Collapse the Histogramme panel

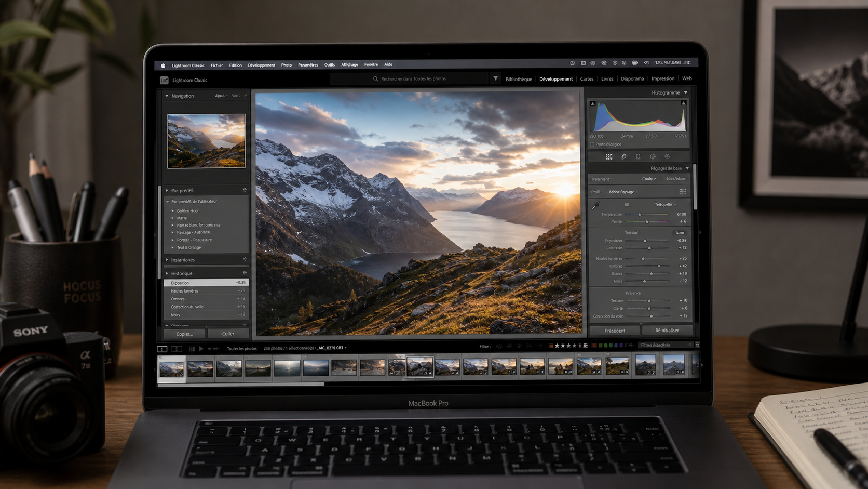pyautogui.click(x=686, y=92)
